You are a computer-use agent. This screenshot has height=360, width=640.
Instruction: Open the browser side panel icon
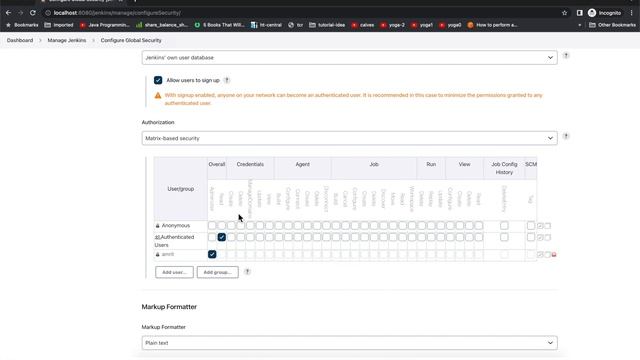580,13
